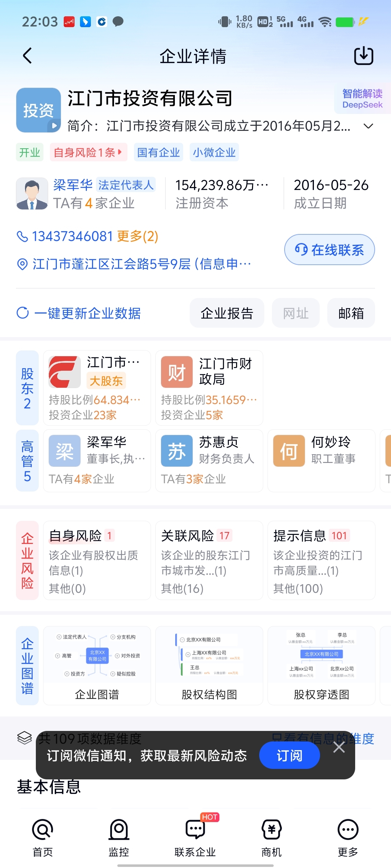Go to 监控 tab
The width and height of the screenshot is (391, 868).
pyautogui.click(x=119, y=838)
